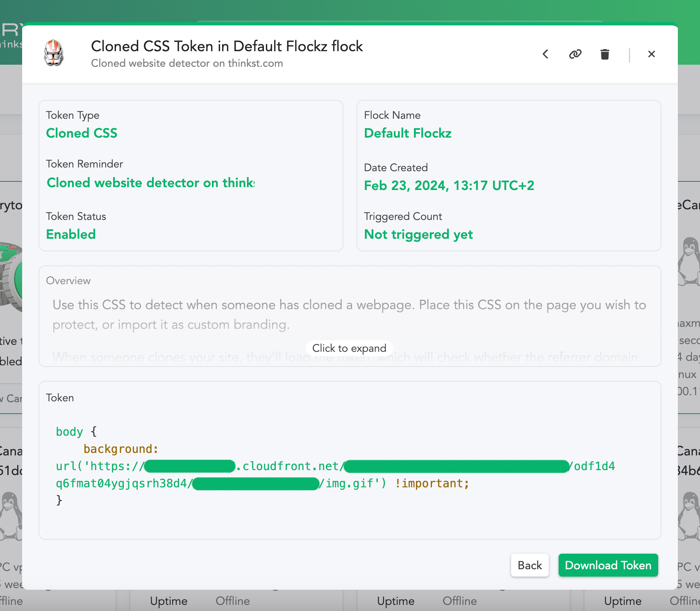
Task: Click the lower Linux penguin icon at right edge
Action: (x=689, y=516)
